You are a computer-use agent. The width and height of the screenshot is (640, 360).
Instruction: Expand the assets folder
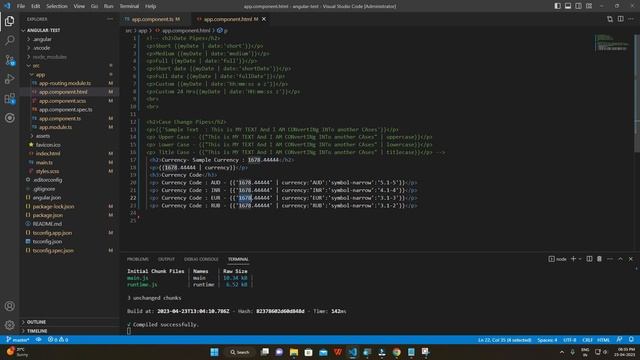(x=42, y=136)
